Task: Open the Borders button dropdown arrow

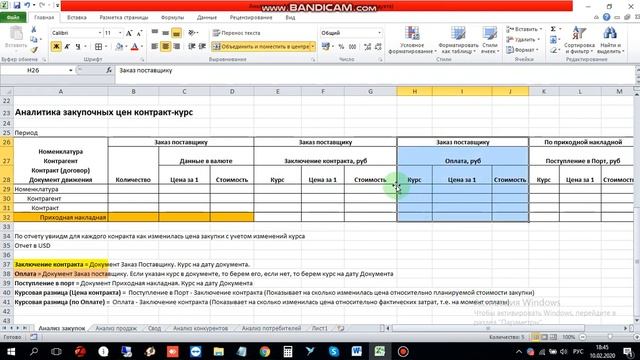Action: point(106,47)
